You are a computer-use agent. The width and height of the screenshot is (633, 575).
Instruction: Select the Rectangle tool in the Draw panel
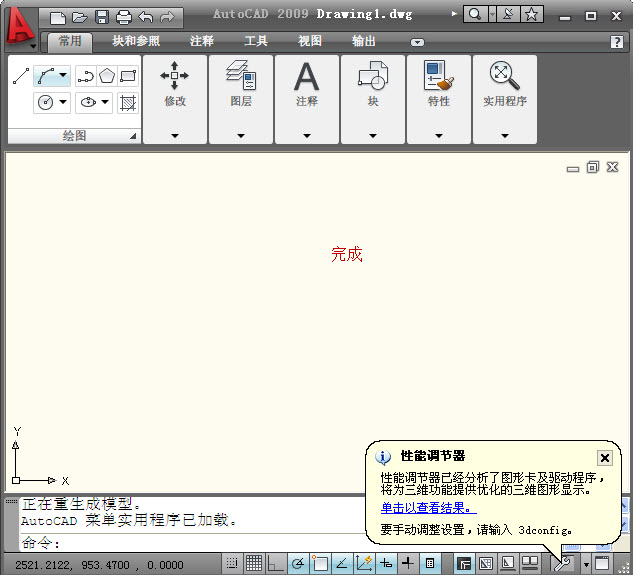pyautogui.click(x=128, y=76)
